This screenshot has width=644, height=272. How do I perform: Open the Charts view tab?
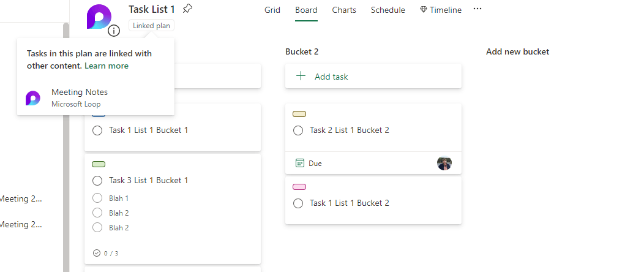click(x=344, y=10)
